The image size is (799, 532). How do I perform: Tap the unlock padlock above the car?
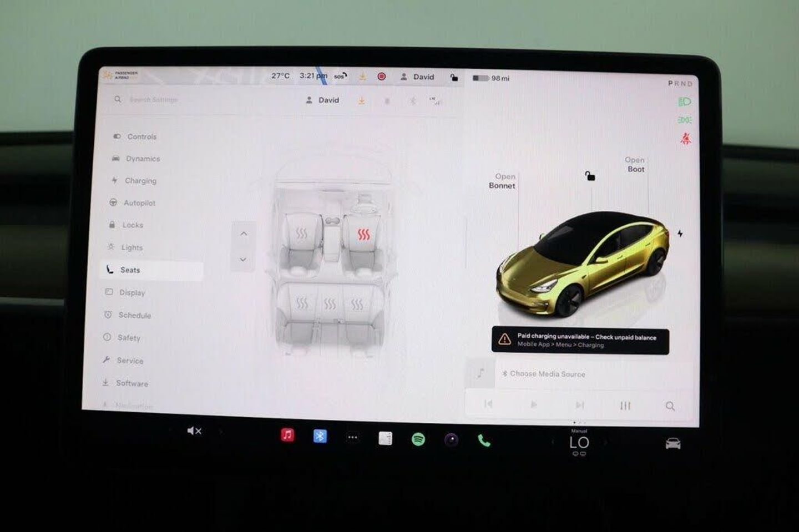point(590,176)
